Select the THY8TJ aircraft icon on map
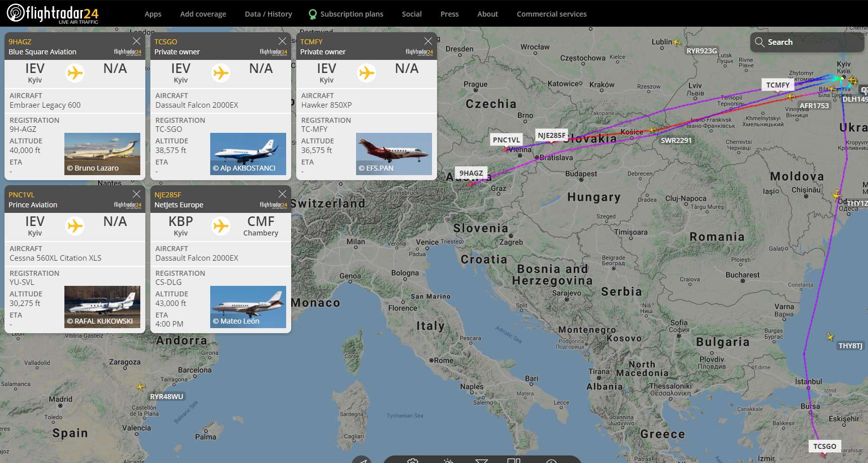The height and width of the screenshot is (463, 868). (x=830, y=336)
